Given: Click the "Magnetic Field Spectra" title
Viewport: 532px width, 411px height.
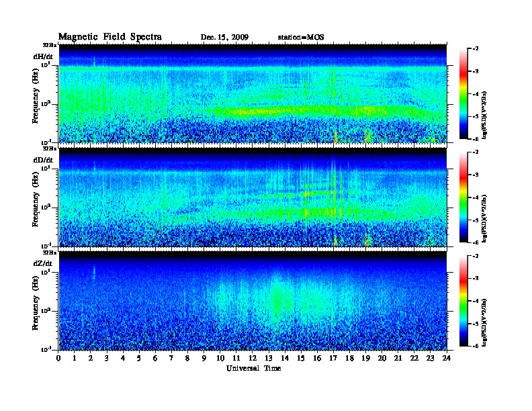Looking at the screenshot, I should click(110, 37).
